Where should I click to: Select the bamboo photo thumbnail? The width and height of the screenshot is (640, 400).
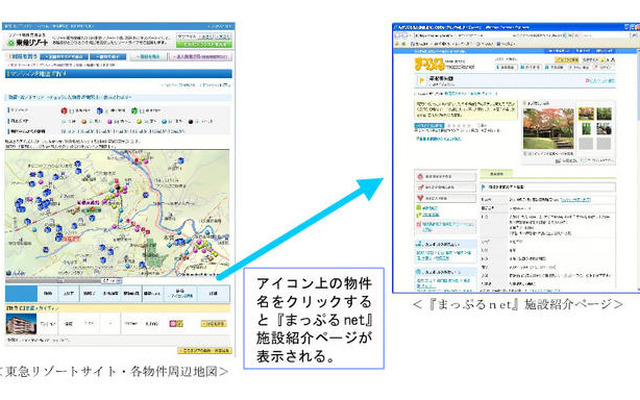click(x=586, y=129)
